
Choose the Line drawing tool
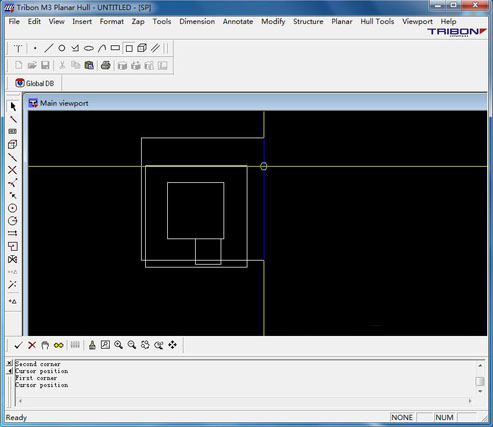click(49, 48)
